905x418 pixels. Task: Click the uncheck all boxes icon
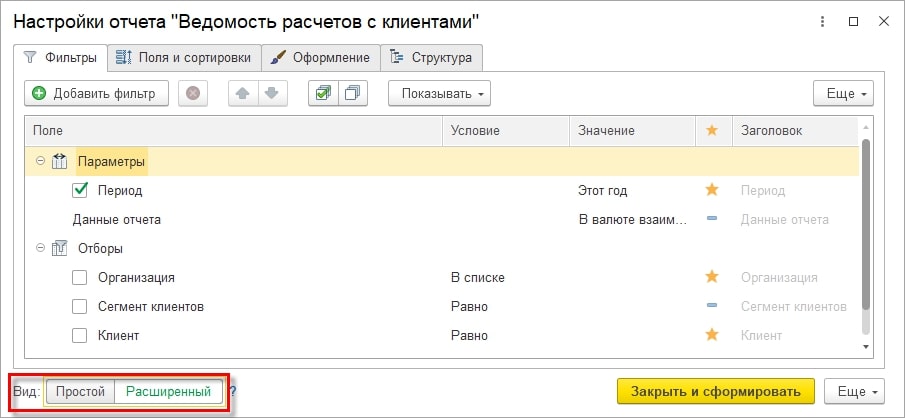click(x=353, y=94)
